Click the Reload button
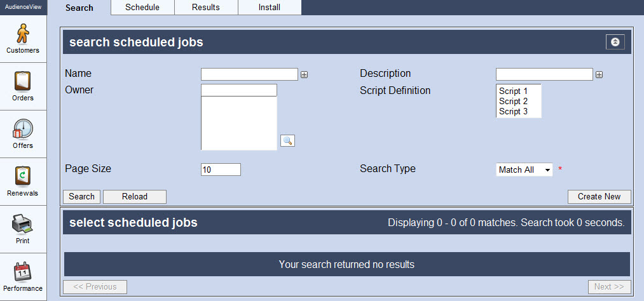 (x=135, y=196)
